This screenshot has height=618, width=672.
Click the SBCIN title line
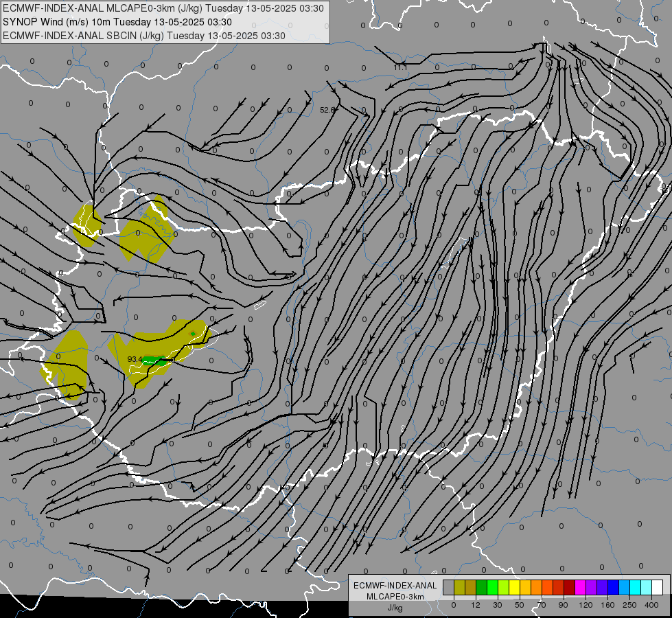(143, 36)
